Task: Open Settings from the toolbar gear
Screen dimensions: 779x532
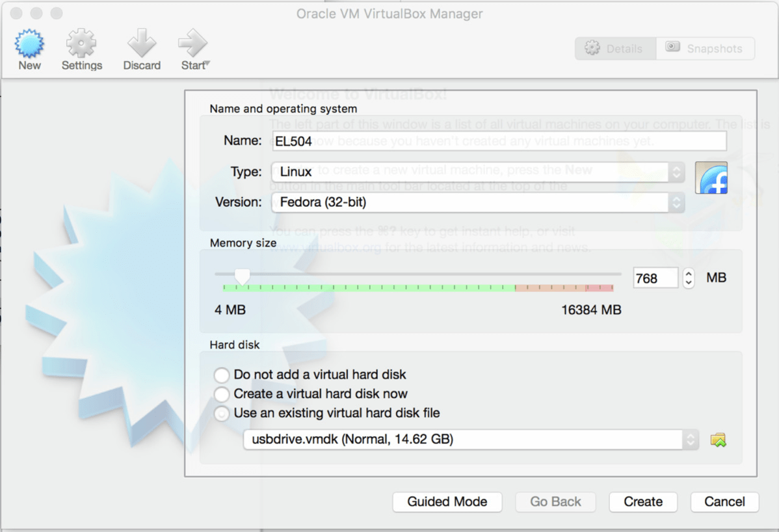Action: tap(81, 44)
